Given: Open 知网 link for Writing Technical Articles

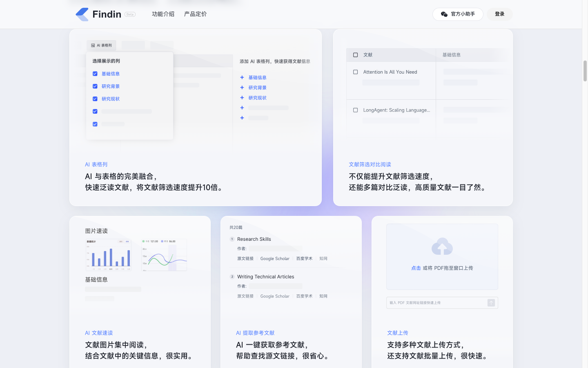Looking at the screenshot, I should [323, 296].
